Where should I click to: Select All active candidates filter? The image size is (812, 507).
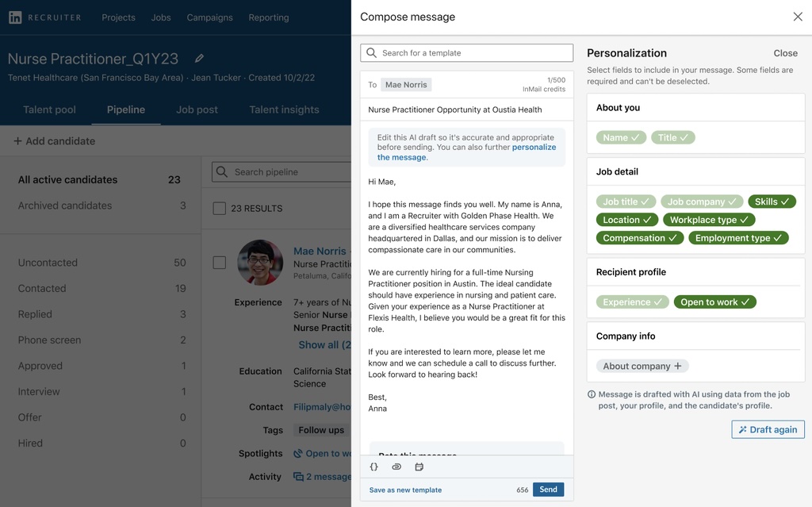[x=99, y=179]
